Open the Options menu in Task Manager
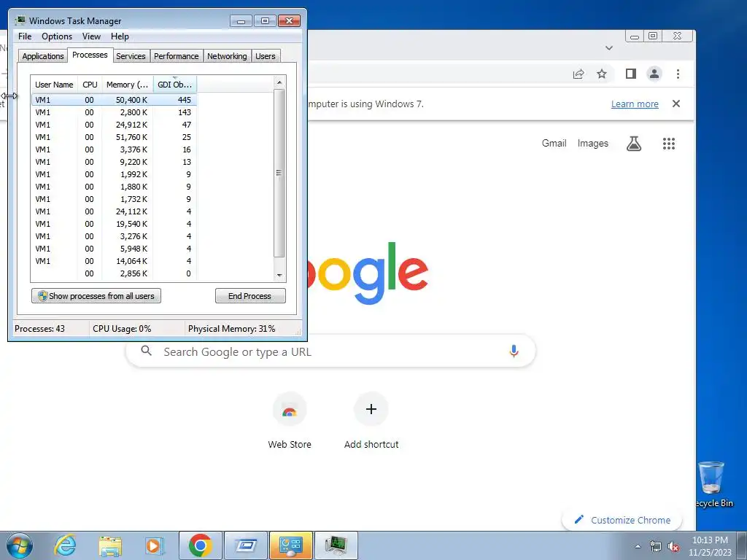Image resolution: width=747 pixels, height=560 pixels. coord(57,36)
